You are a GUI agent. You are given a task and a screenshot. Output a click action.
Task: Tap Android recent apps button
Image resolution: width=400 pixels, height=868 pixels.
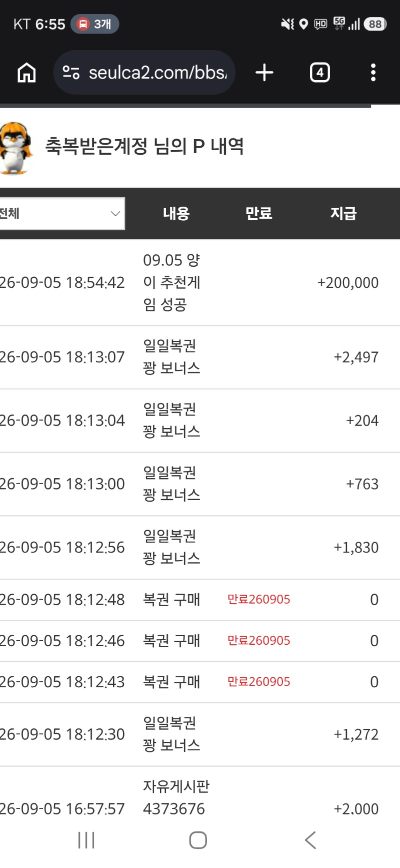click(x=86, y=840)
